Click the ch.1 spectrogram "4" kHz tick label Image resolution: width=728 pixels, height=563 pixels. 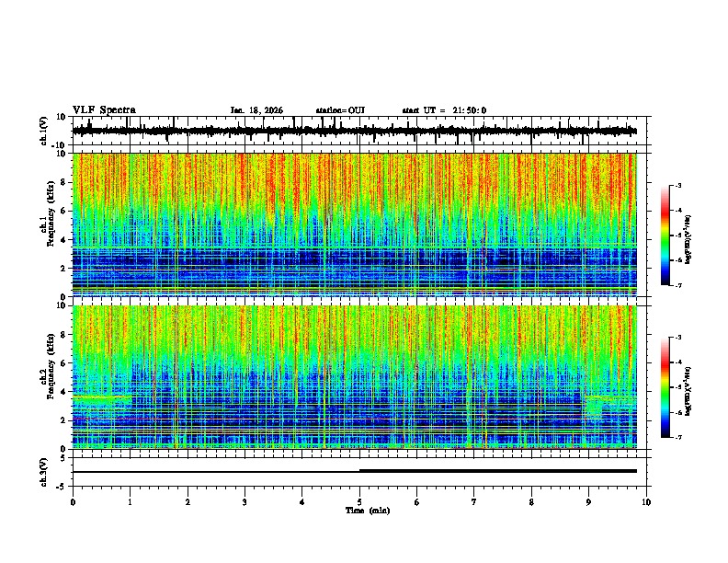point(63,240)
